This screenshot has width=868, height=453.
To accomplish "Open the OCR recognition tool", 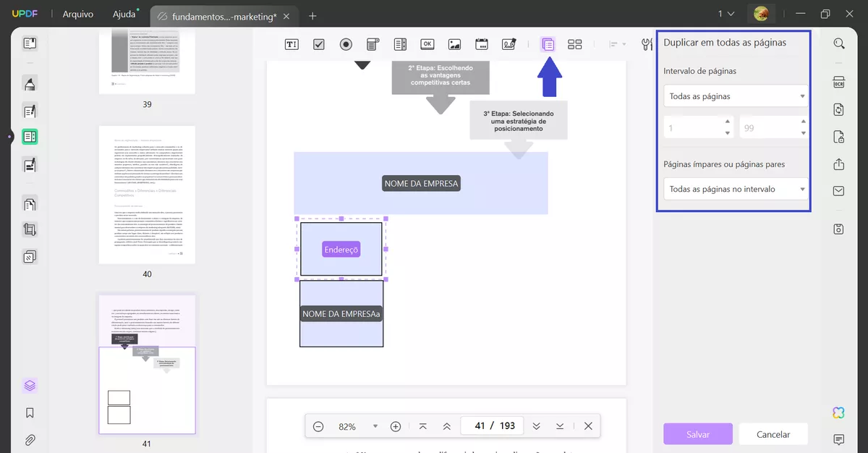I will pyautogui.click(x=839, y=82).
